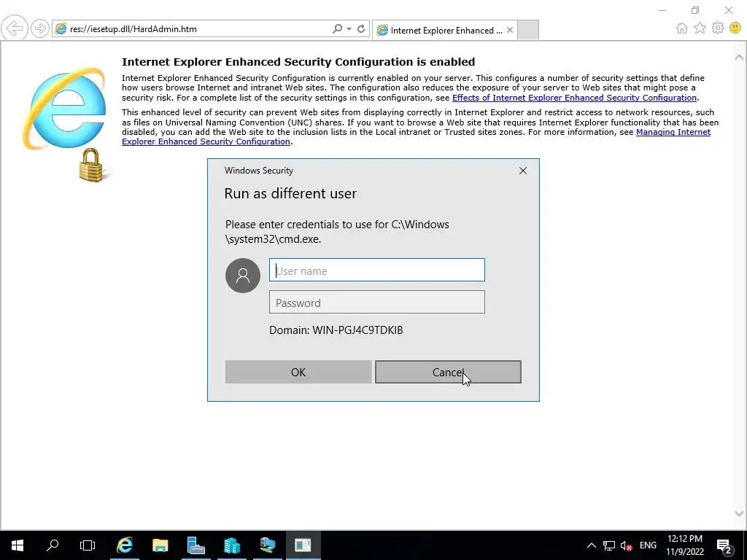
Task: Open the blue buildings app on taskbar
Action: click(x=231, y=545)
